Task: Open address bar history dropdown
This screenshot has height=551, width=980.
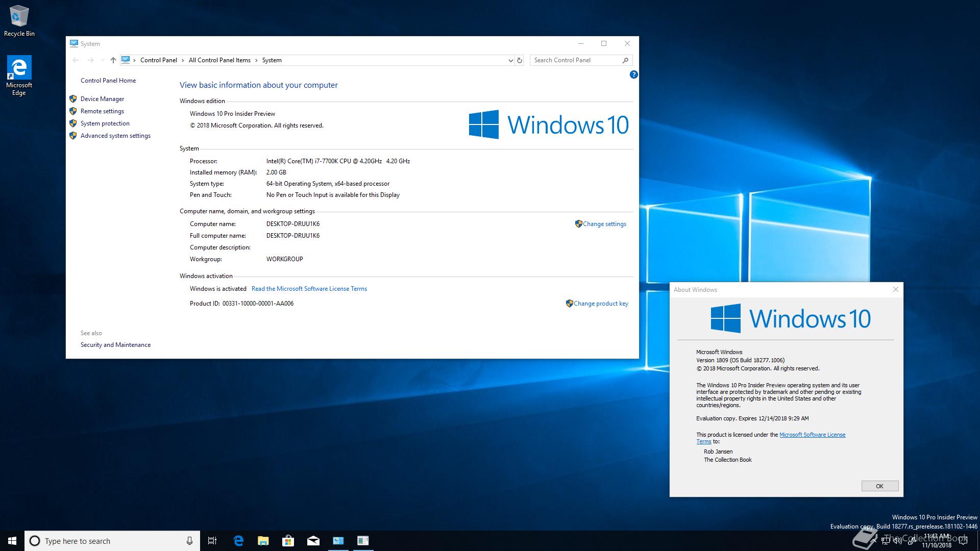Action: [x=510, y=60]
